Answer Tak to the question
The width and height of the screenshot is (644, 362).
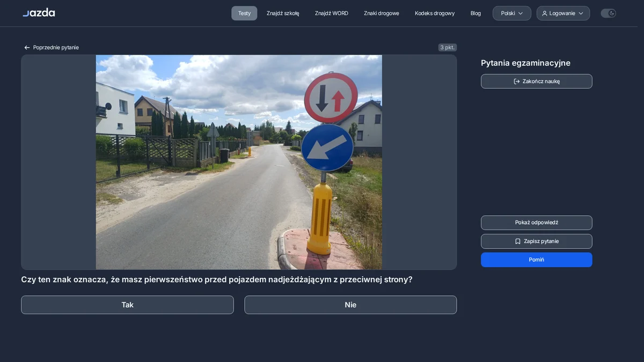point(127,305)
